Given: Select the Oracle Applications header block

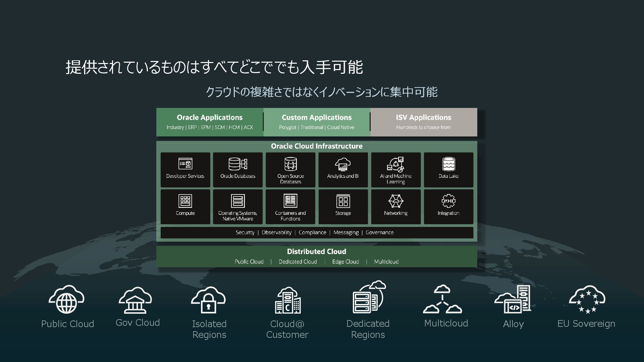Looking at the screenshot, I should [x=210, y=122].
